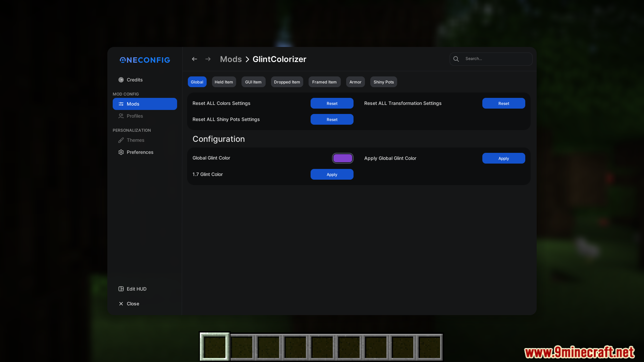Click the search magnifier icon
Viewport: 644px width, 362px height.
coord(456,59)
